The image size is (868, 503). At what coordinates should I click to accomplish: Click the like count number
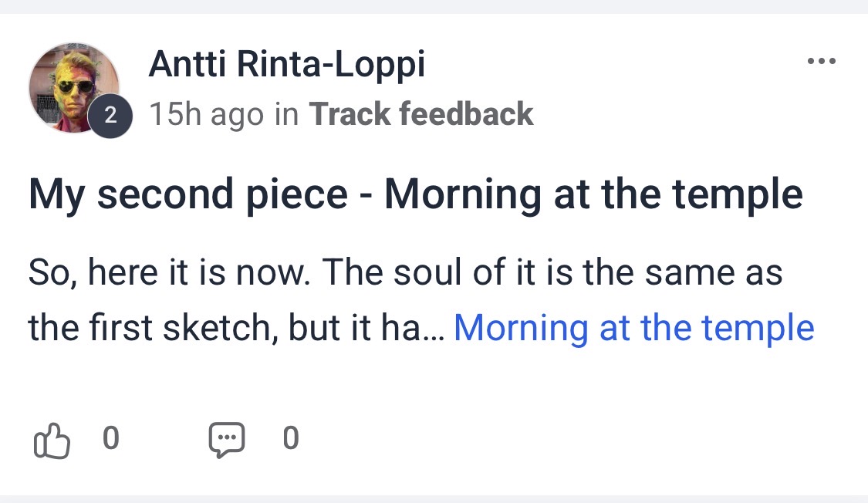click(x=111, y=438)
